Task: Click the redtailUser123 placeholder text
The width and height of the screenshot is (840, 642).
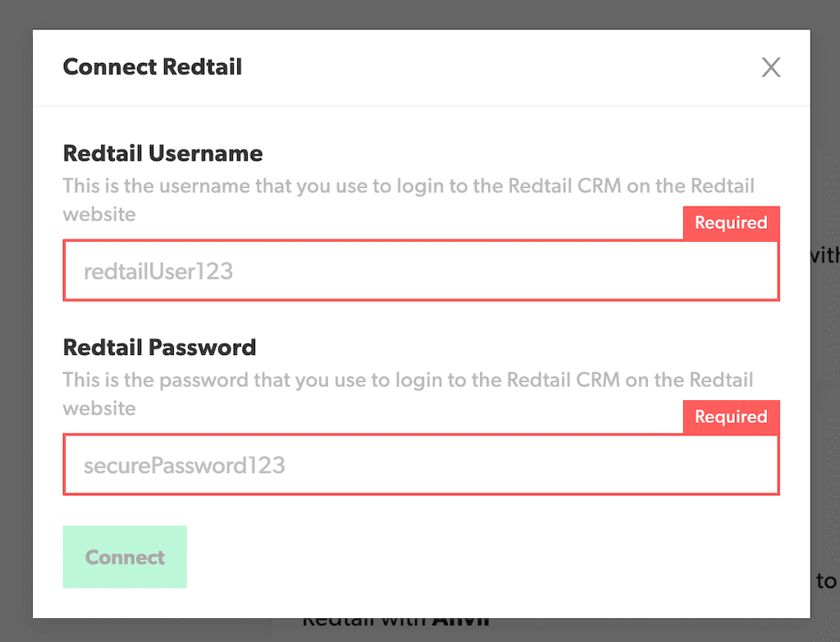Action: 158,271
